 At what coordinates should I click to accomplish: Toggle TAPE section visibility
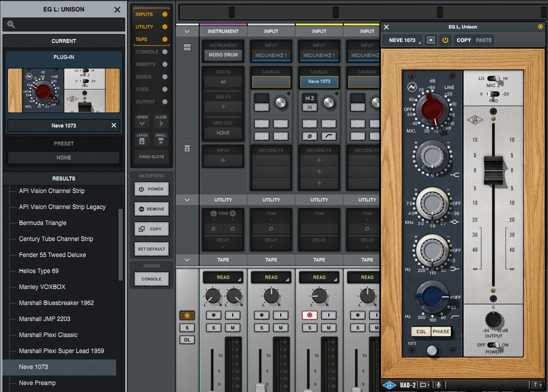[151, 39]
